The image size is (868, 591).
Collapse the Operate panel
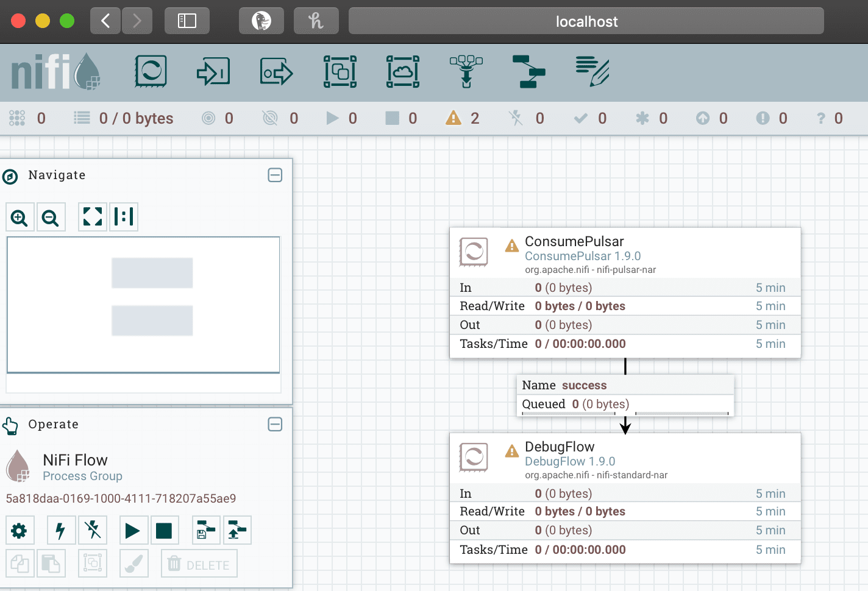tap(275, 425)
